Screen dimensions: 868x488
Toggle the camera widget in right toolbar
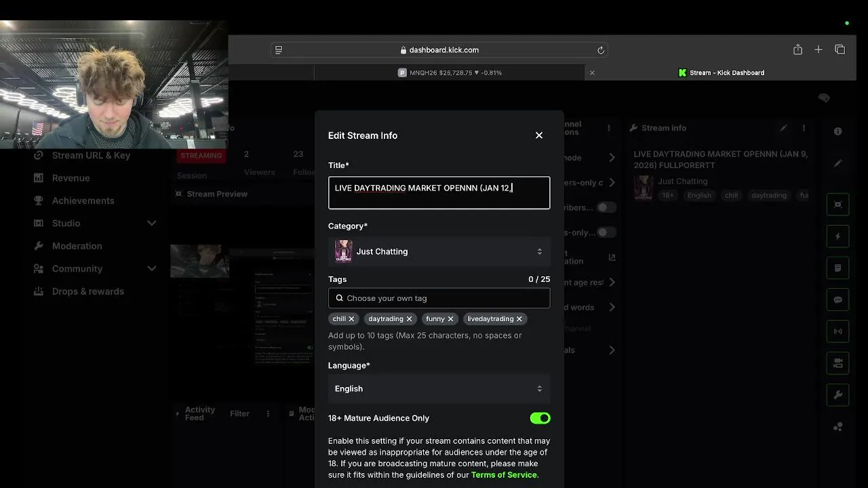pyautogui.click(x=838, y=363)
